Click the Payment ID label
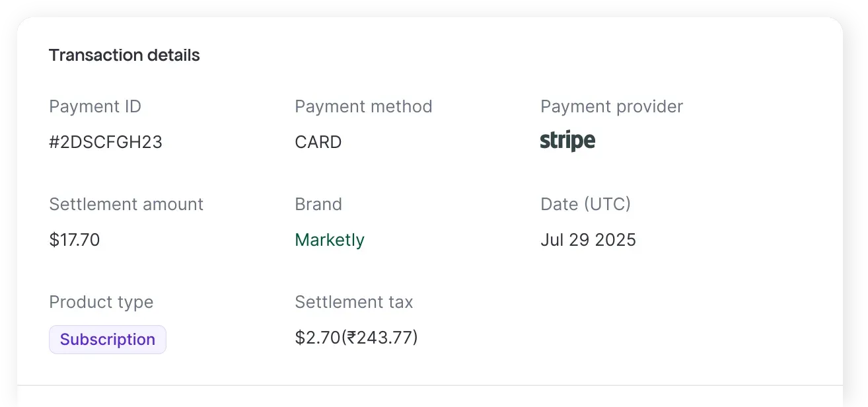The width and height of the screenshot is (868, 407). pyautogui.click(x=95, y=106)
